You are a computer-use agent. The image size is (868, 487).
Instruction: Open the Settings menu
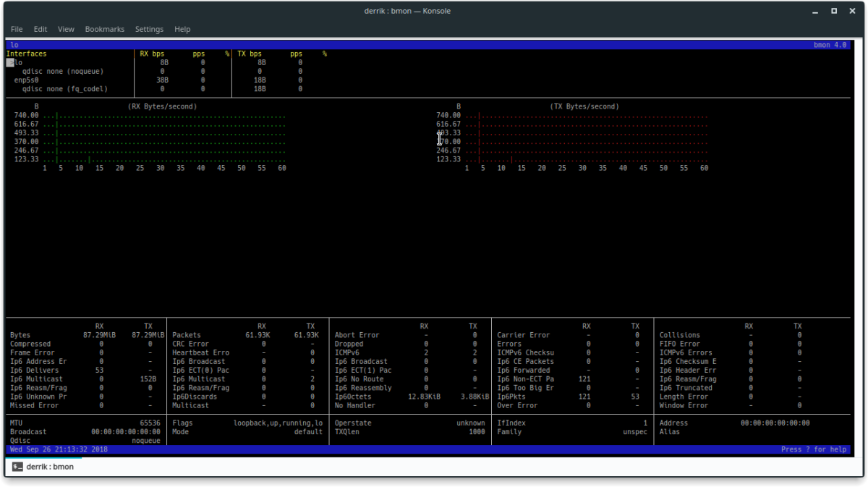[149, 29]
